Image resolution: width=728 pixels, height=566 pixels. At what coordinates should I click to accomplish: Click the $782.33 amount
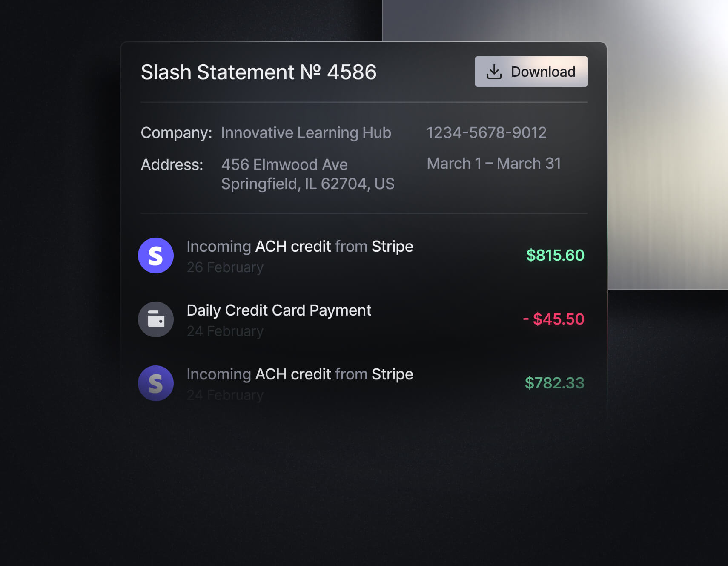554,383
